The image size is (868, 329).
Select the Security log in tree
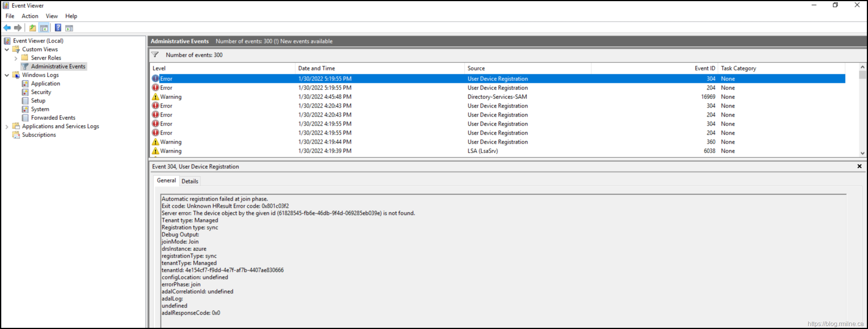[41, 92]
